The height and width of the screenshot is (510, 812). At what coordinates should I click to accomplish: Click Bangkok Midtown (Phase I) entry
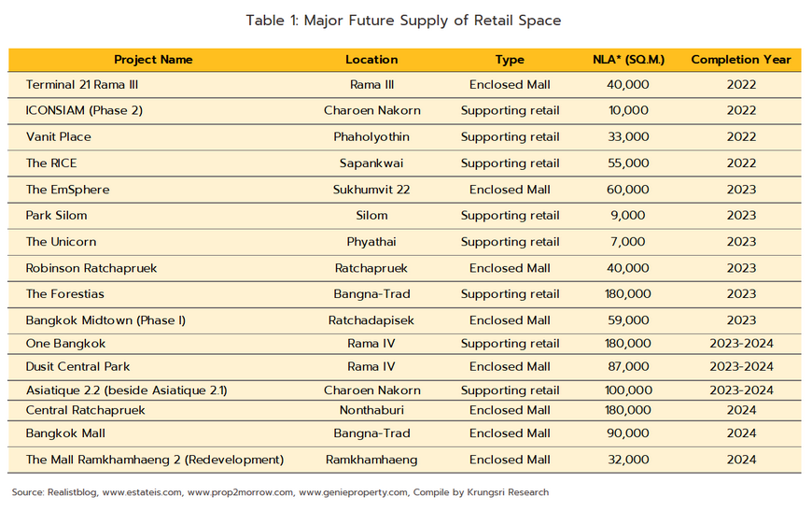pos(105,320)
